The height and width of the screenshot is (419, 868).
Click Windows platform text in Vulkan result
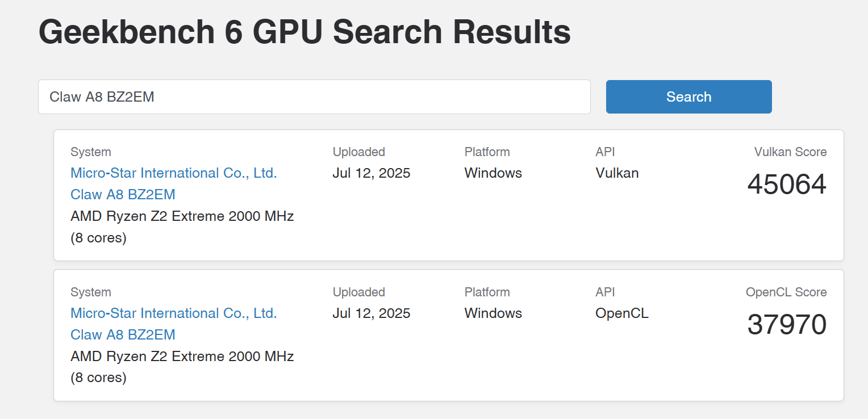493,173
